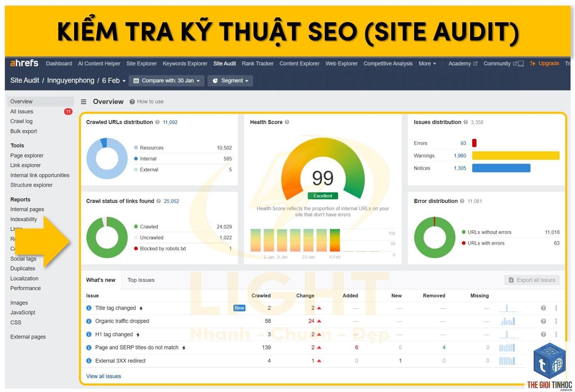575x392 pixels.
Task: Click the 11,092 crawled URLs total
Action: point(170,122)
